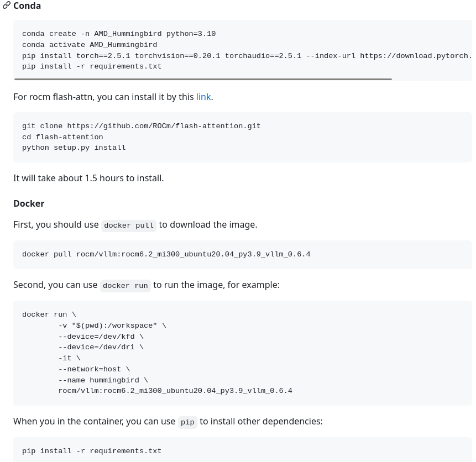476x462 pixels.
Task: Click the "--network=host" option line
Action: point(94,369)
